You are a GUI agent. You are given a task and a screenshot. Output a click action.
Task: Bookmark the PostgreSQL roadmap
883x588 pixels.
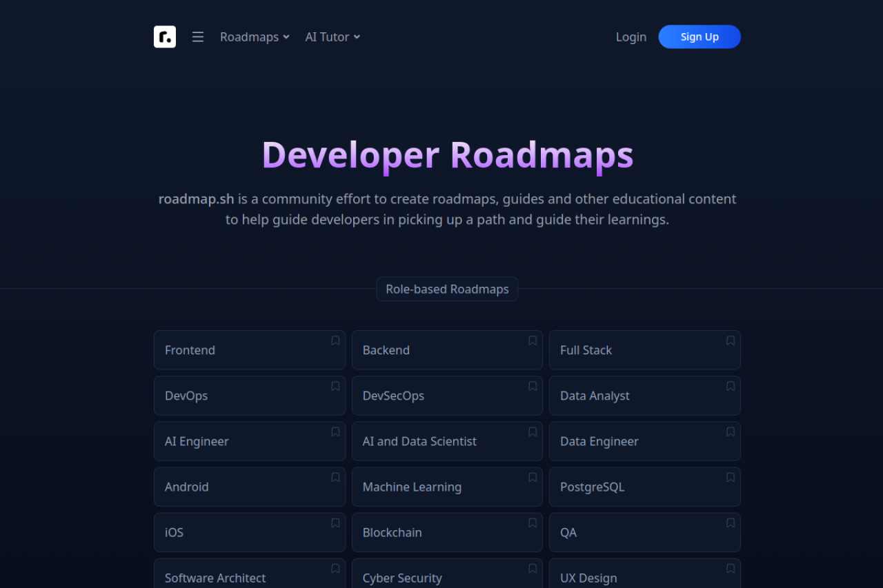[731, 477]
